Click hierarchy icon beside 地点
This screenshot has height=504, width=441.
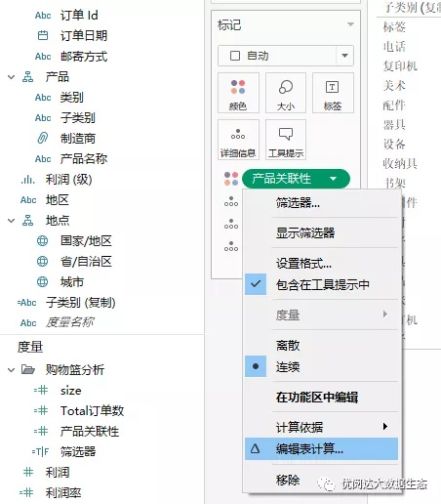(x=27, y=221)
